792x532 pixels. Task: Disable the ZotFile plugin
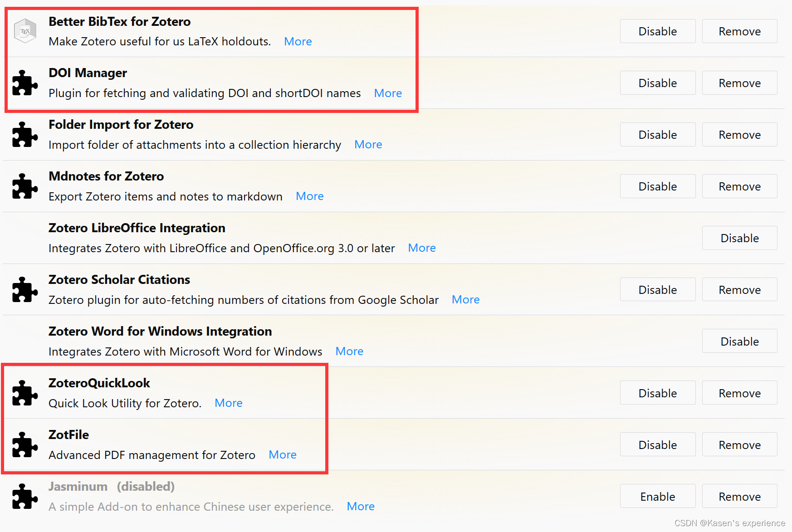(x=658, y=445)
